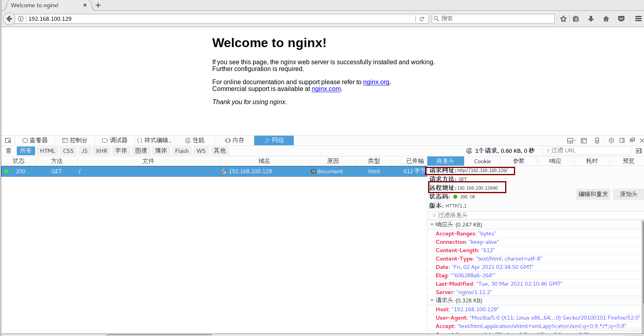The height and width of the screenshot is (336, 644).
Task: Close the Welcome to nginx! tab
Action: (x=85, y=5)
